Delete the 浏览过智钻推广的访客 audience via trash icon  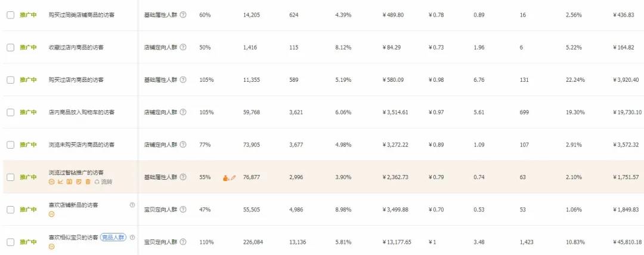click(88, 182)
